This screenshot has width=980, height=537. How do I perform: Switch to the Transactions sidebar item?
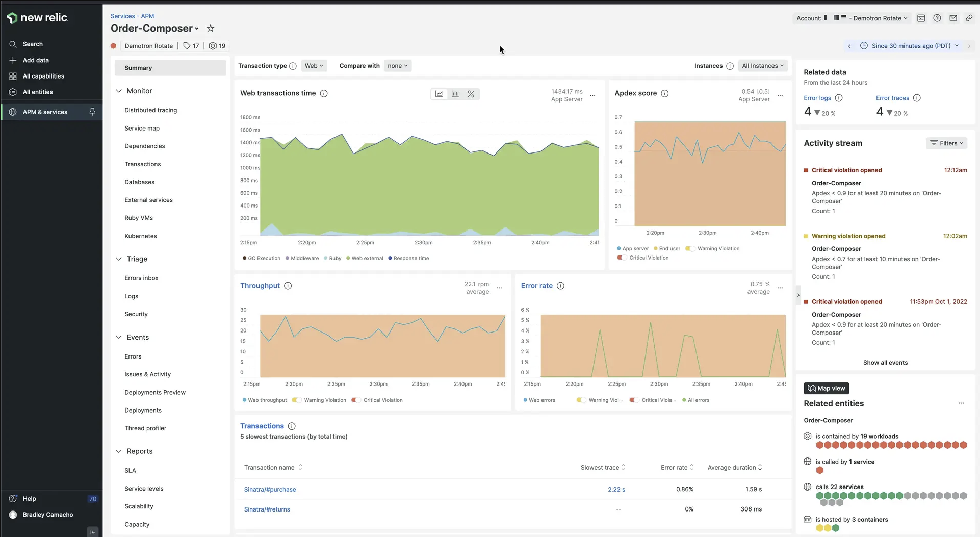(142, 164)
